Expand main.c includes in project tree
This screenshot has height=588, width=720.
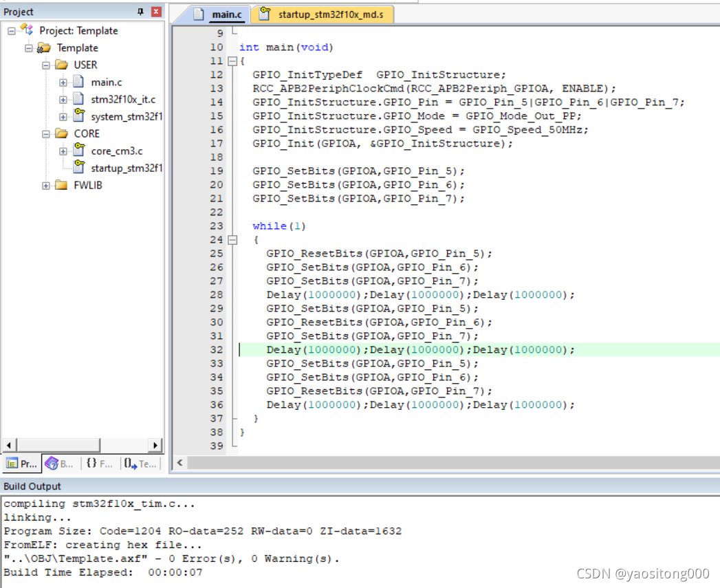pyautogui.click(x=63, y=83)
